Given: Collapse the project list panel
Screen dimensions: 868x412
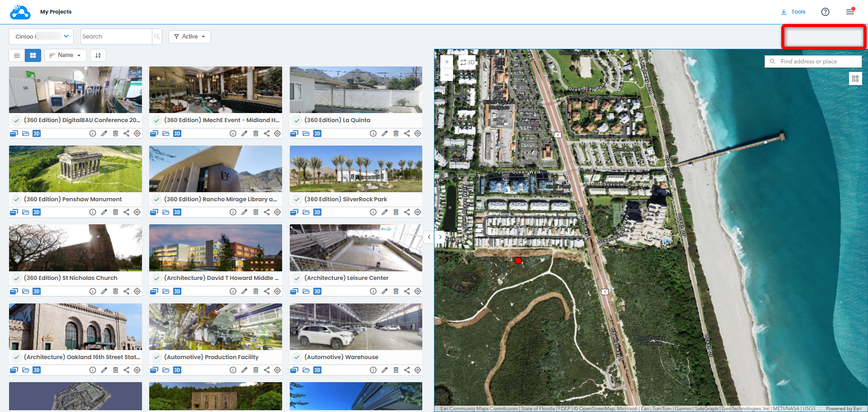Looking at the screenshot, I should (x=429, y=237).
